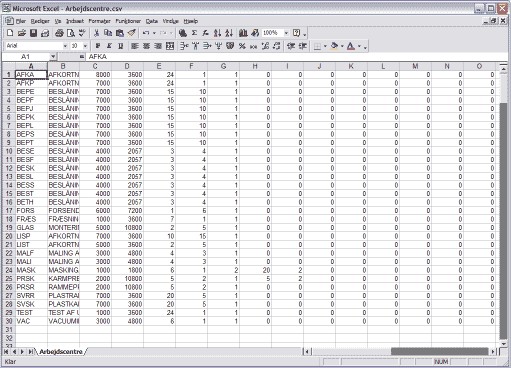Viewport: 511px width, 368px height.
Task: Click the Save floppy disk icon
Action: tap(33, 33)
